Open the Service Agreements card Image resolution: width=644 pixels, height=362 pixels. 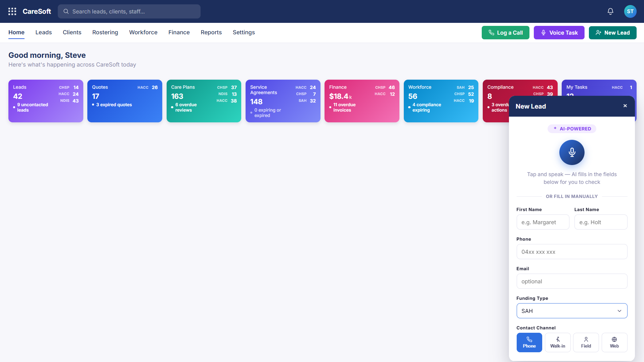(283, 101)
